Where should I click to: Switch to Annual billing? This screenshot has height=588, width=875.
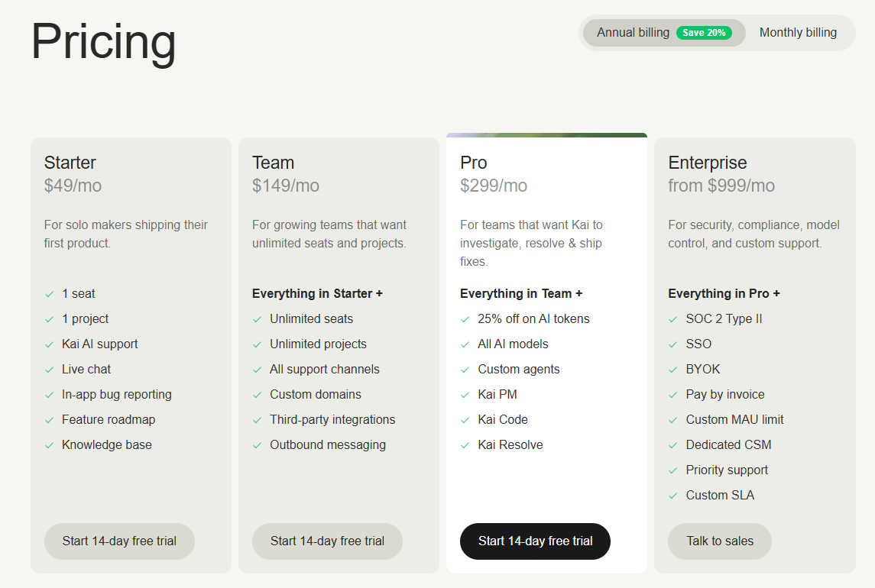point(664,33)
